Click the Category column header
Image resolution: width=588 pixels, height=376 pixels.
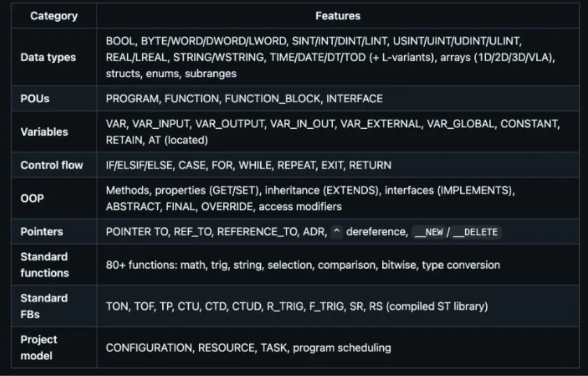[54, 16]
